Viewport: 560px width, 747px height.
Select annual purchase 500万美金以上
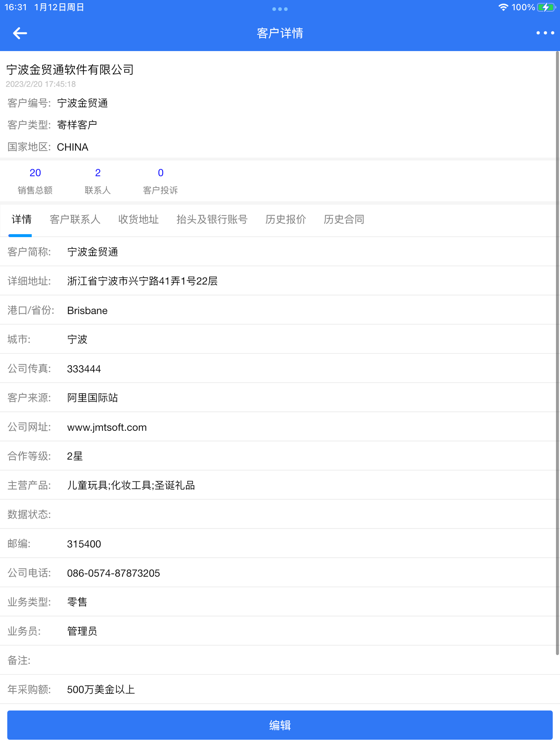[101, 690]
